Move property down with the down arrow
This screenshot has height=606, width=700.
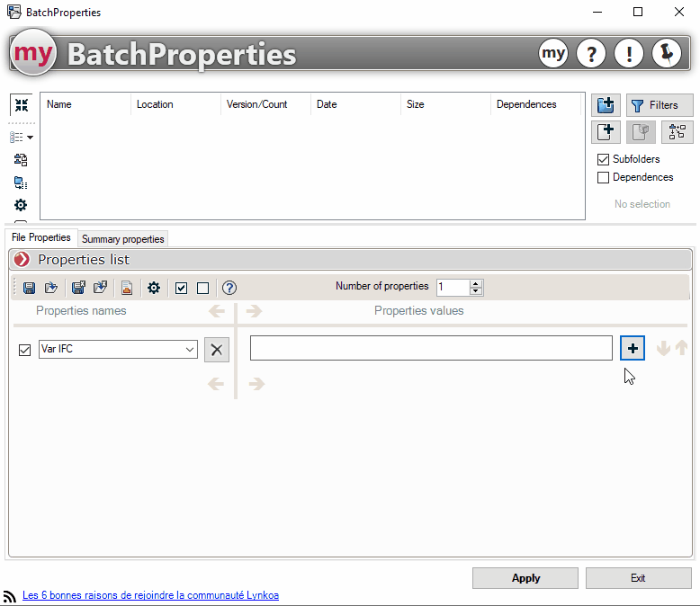pos(663,348)
